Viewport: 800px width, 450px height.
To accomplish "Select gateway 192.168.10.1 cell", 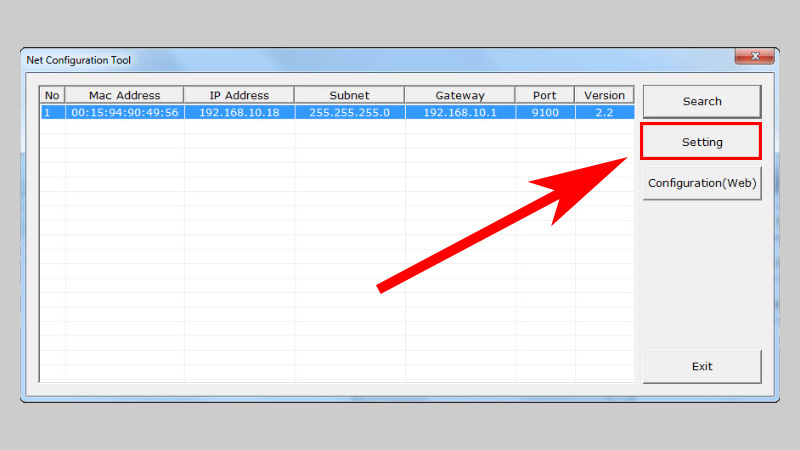I will pyautogui.click(x=460, y=112).
